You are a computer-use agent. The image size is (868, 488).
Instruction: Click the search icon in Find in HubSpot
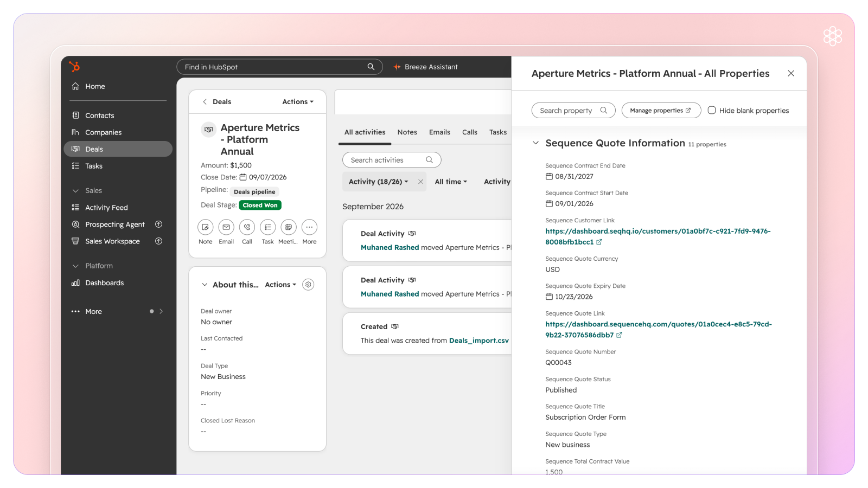click(371, 67)
